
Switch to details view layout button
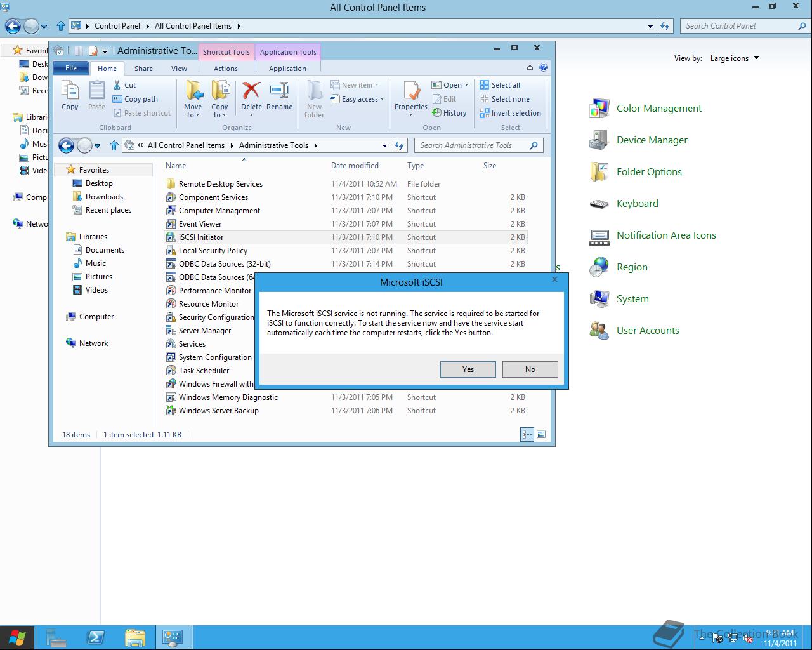point(527,435)
